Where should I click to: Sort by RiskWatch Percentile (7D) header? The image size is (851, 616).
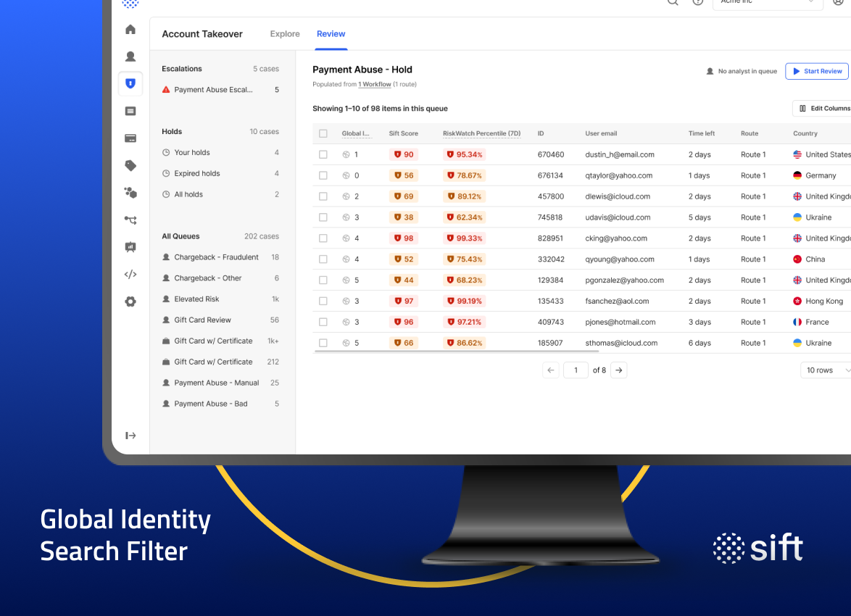[x=481, y=133]
